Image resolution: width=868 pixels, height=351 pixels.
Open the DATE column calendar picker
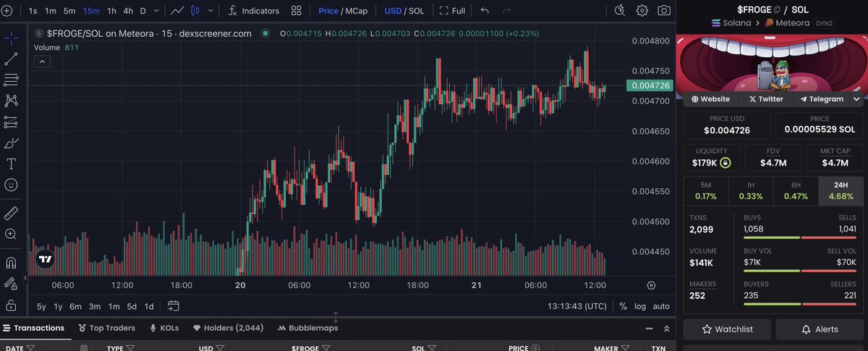pos(84,348)
